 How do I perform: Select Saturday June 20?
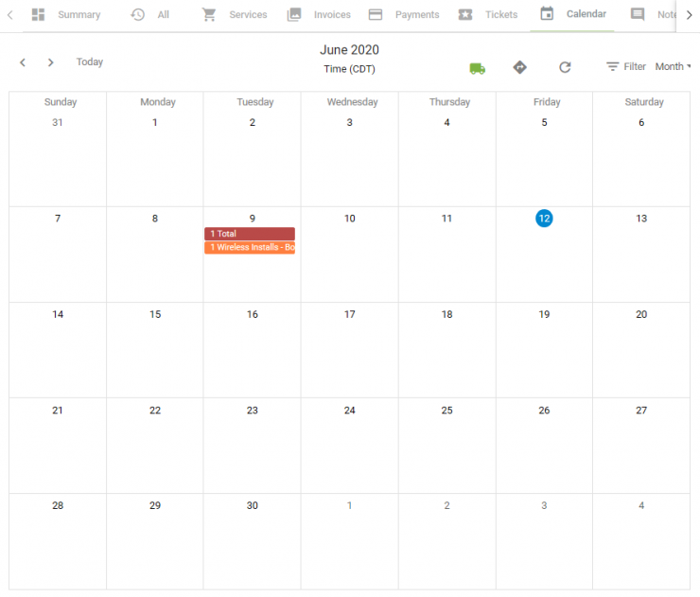click(641, 314)
